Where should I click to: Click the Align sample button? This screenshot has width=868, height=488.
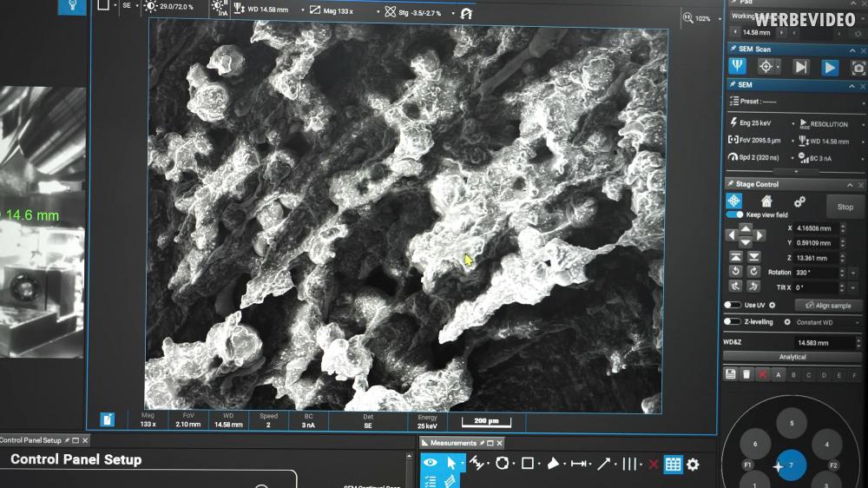coord(828,306)
